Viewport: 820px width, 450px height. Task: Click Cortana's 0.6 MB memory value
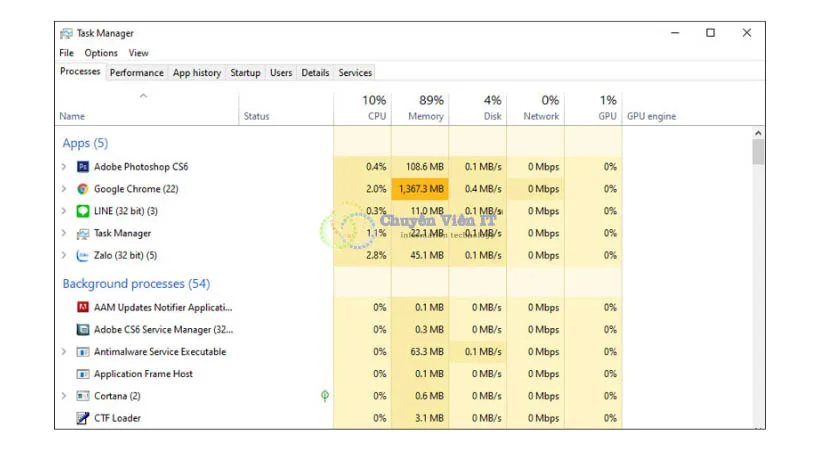pos(429,396)
